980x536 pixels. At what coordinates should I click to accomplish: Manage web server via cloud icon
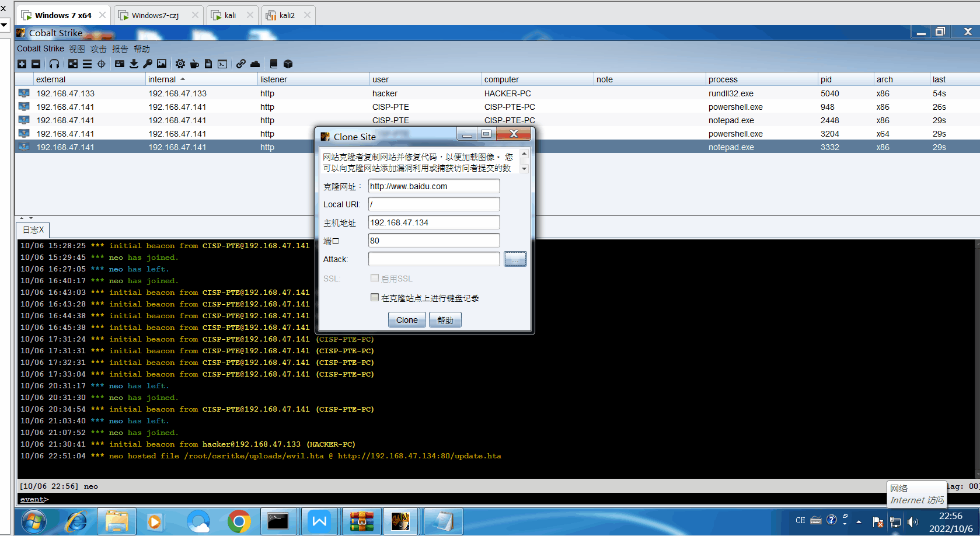tap(255, 64)
